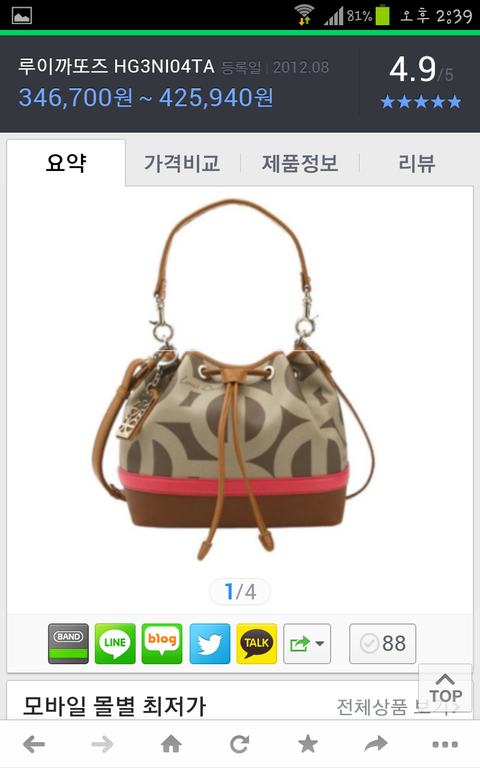Open the share more dropdown

(307, 643)
